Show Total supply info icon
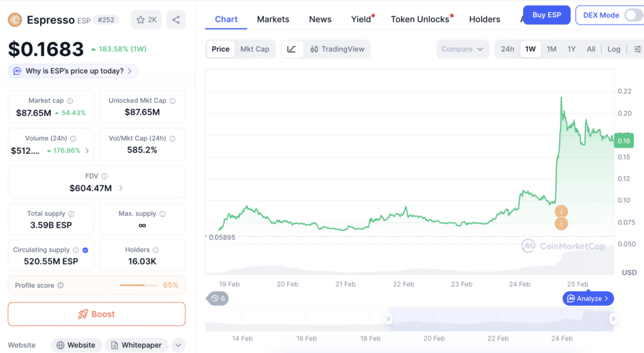644x353 pixels. 72,214
